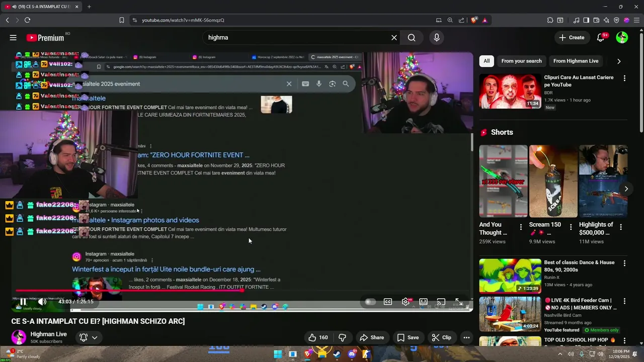Reload the page in browser

pos(27,20)
